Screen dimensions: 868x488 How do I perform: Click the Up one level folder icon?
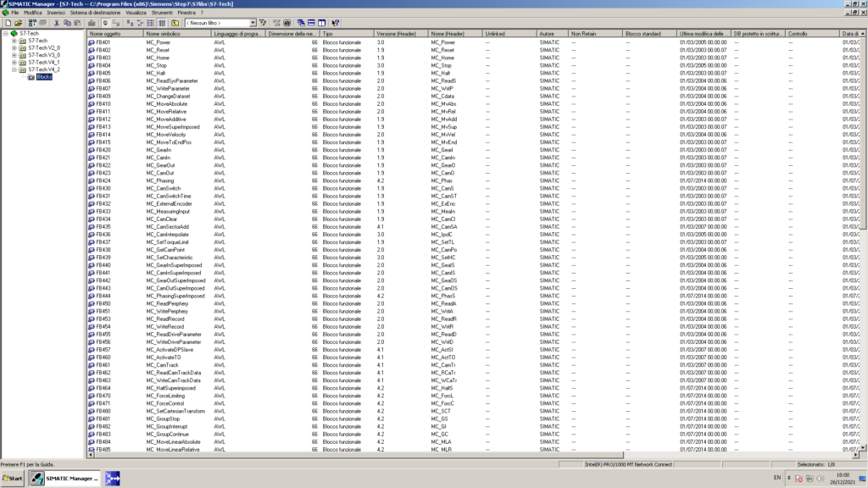(x=175, y=23)
